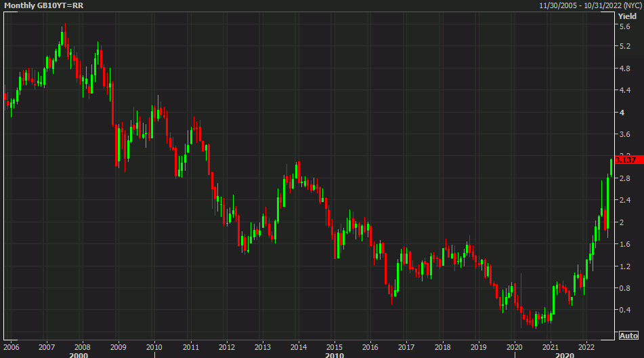
Task: Click the 5.2 yield axis label
Action: pos(624,47)
